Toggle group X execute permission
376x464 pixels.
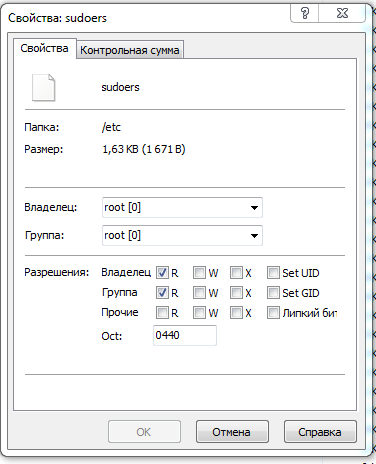click(x=236, y=293)
